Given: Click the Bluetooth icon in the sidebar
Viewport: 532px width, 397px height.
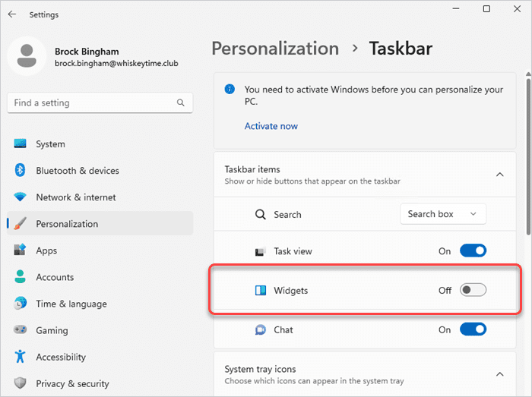Looking at the screenshot, I should point(20,170).
